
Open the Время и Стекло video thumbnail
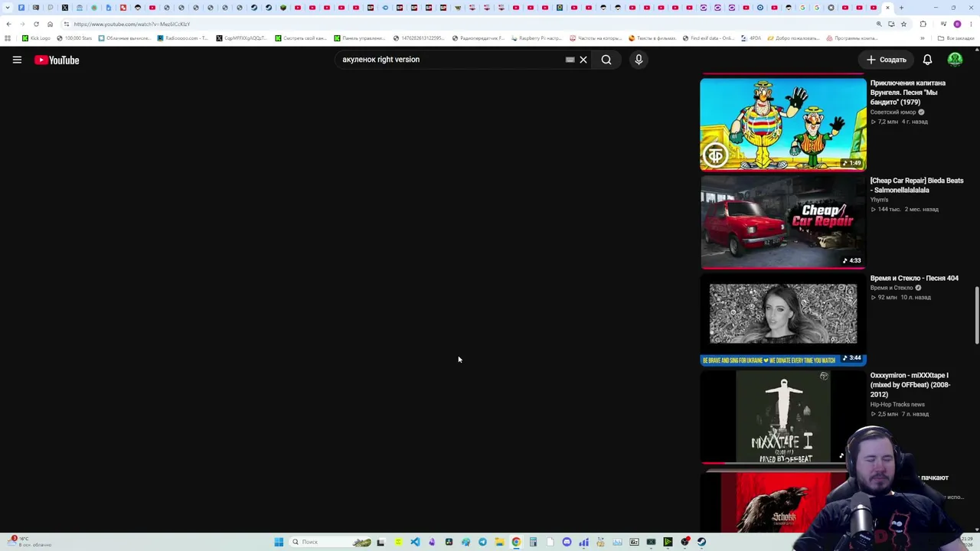pyautogui.click(x=783, y=321)
